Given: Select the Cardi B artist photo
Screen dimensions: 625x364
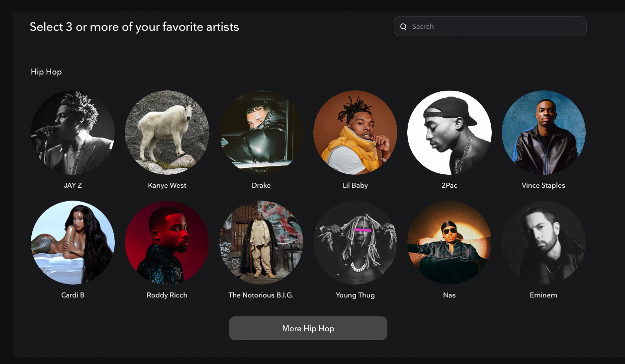Looking at the screenshot, I should point(73,242).
